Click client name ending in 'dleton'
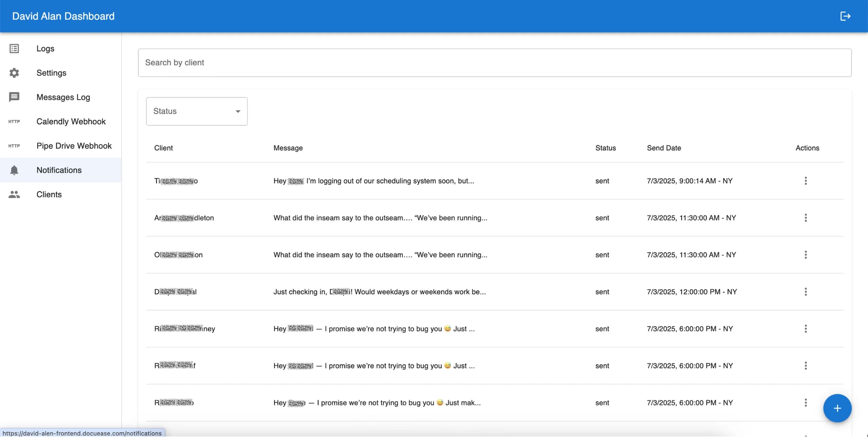868x437 pixels. (184, 218)
